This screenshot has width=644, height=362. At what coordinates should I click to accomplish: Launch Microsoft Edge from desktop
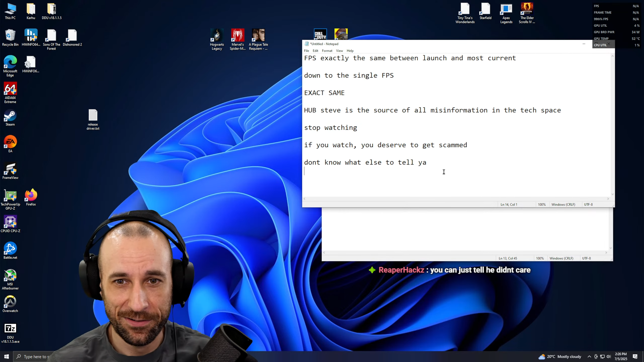[10, 66]
